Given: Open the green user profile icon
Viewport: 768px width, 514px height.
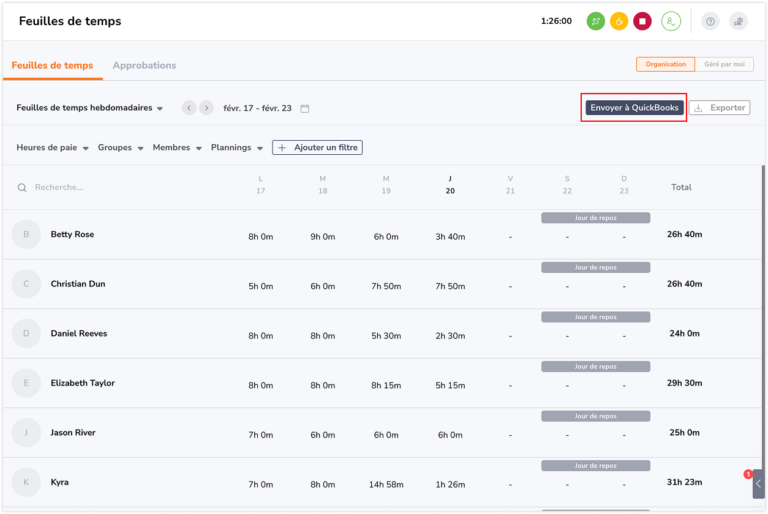Looking at the screenshot, I should [x=672, y=21].
